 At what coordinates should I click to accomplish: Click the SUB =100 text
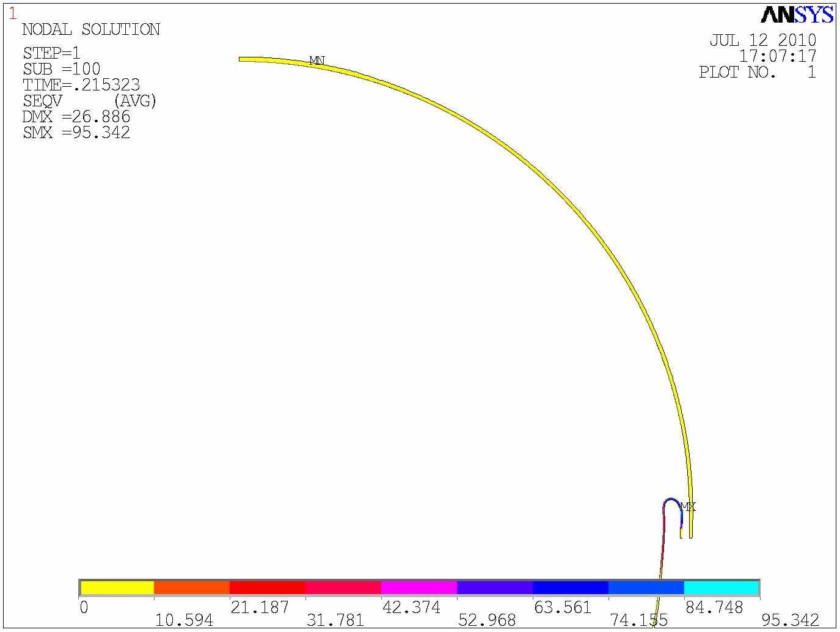pyautogui.click(x=62, y=68)
